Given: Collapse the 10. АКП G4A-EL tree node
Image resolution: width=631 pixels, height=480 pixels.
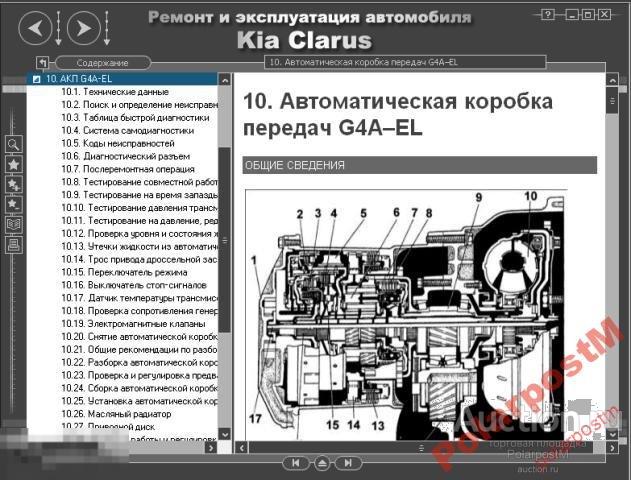Looking at the screenshot, I should click(x=37, y=78).
